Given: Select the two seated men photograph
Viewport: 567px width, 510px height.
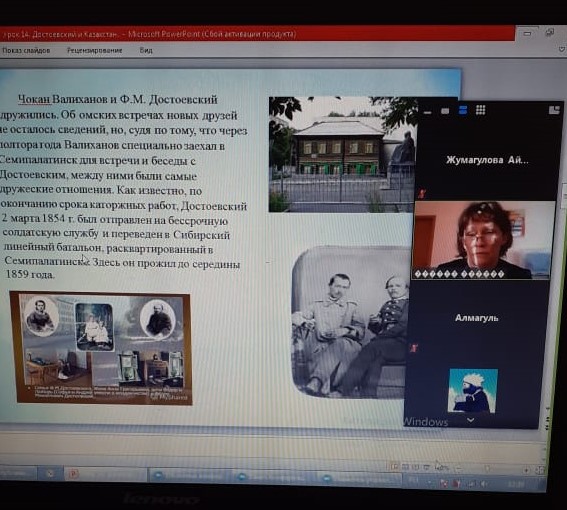Looking at the screenshot, I should pos(350,322).
